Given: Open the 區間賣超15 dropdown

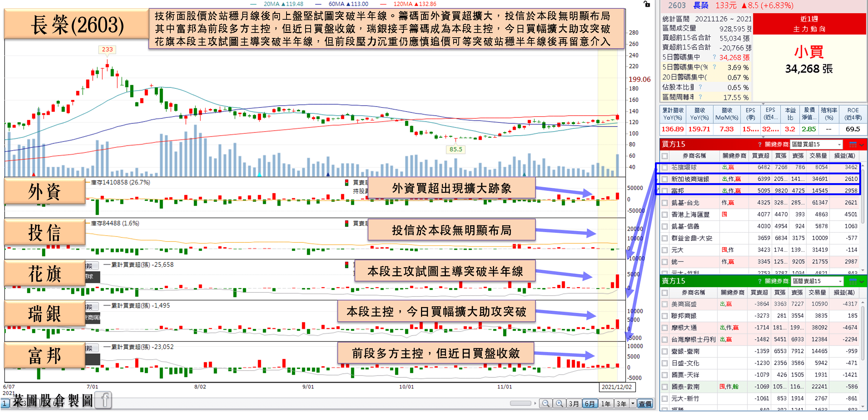Looking at the screenshot, I should (817, 281).
